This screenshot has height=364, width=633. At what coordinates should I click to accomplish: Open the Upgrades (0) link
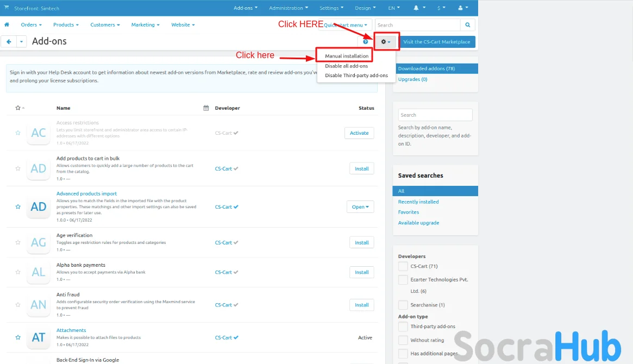click(412, 79)
